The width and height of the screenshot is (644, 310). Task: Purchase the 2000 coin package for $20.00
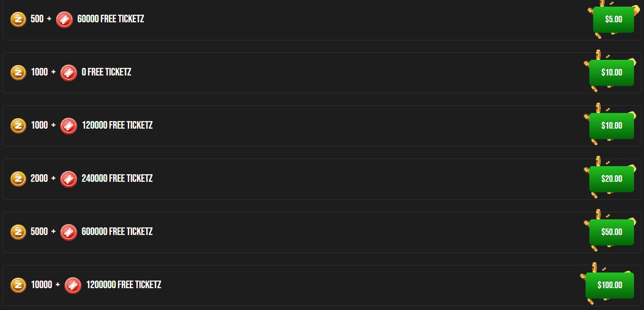click(x=611, y=179)
